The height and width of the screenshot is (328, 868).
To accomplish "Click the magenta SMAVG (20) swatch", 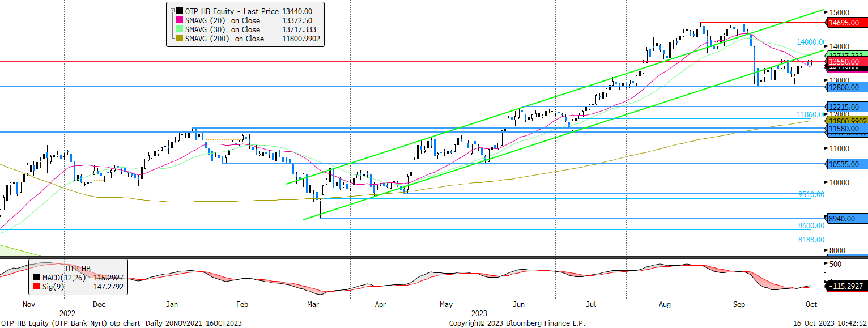I will (179, 20).
